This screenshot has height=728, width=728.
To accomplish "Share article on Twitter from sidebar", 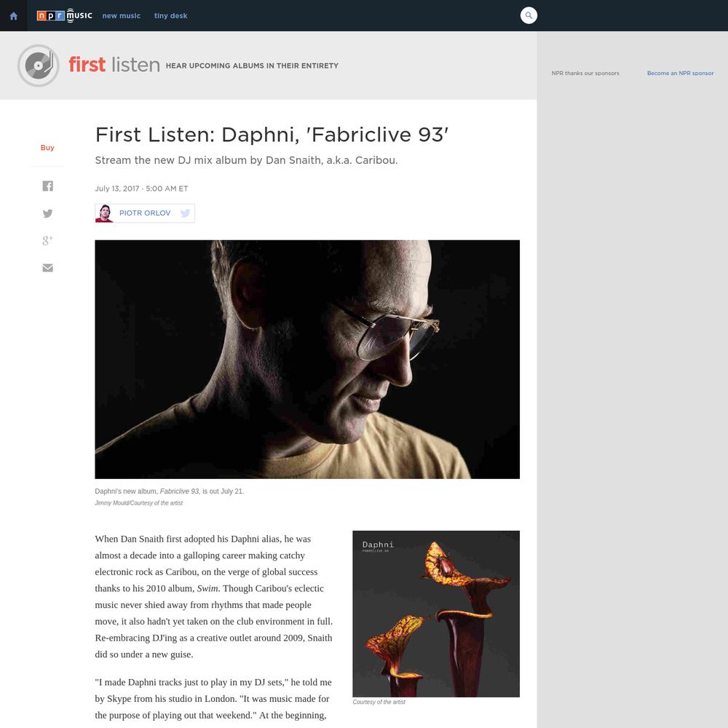I will [x=47, y=213].
